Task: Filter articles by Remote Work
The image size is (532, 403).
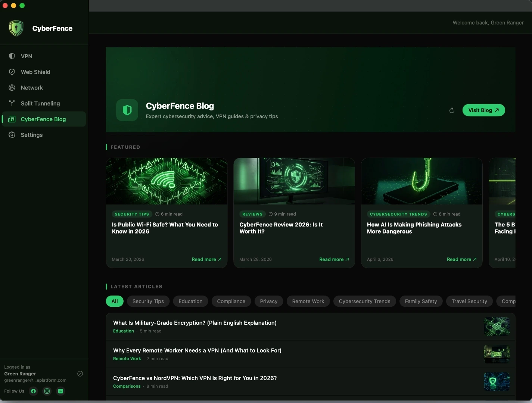Action: click(x=308, y=301)
